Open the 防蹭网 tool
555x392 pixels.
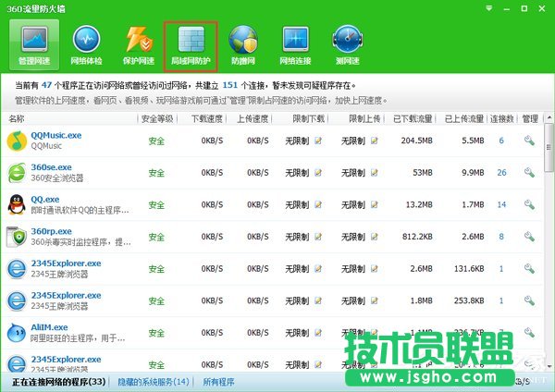pos(242,45)
